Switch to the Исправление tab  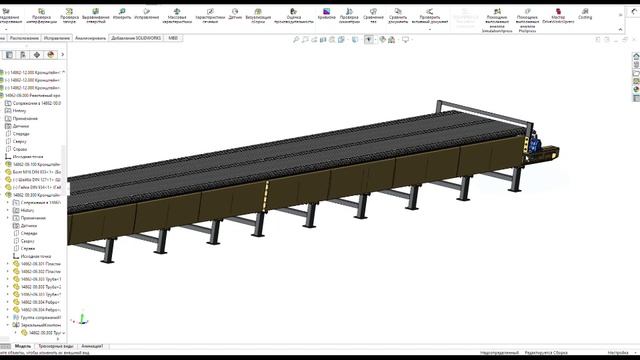point(57,38)
